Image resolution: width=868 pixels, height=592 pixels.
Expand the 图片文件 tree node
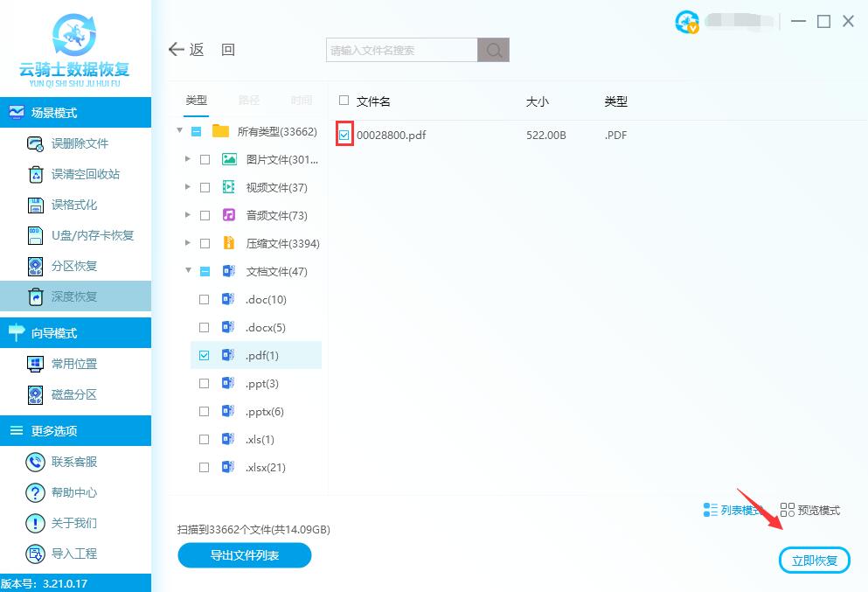pyautogui.click(x=188, y=159)
